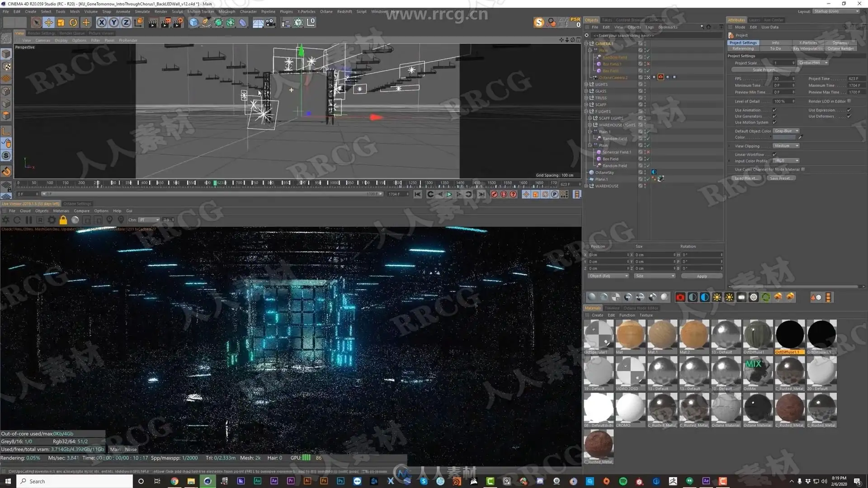Click the Edit Render Settings icon

click(x=178, y=22)
